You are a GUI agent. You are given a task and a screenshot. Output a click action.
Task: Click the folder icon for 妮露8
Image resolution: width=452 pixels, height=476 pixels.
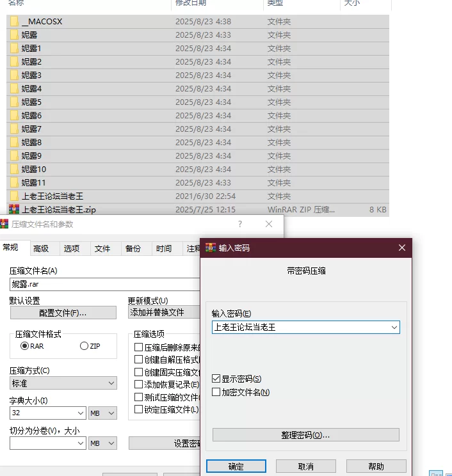tap(14, 143)
